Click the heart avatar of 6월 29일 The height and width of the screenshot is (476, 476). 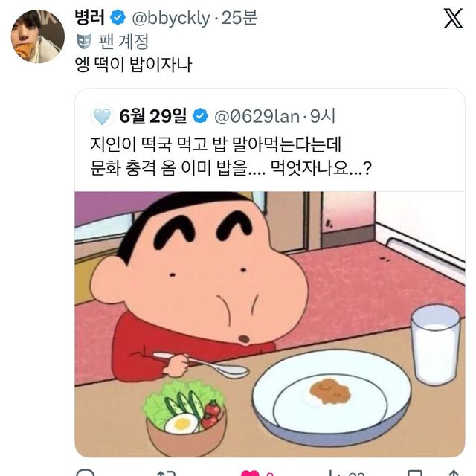pyautogui.click(x=102, y=116)
